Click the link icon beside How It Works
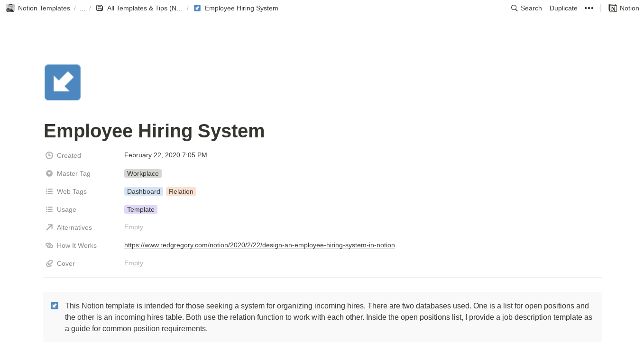The width and height of the screenshot is (644, 343). click(49, 245)
